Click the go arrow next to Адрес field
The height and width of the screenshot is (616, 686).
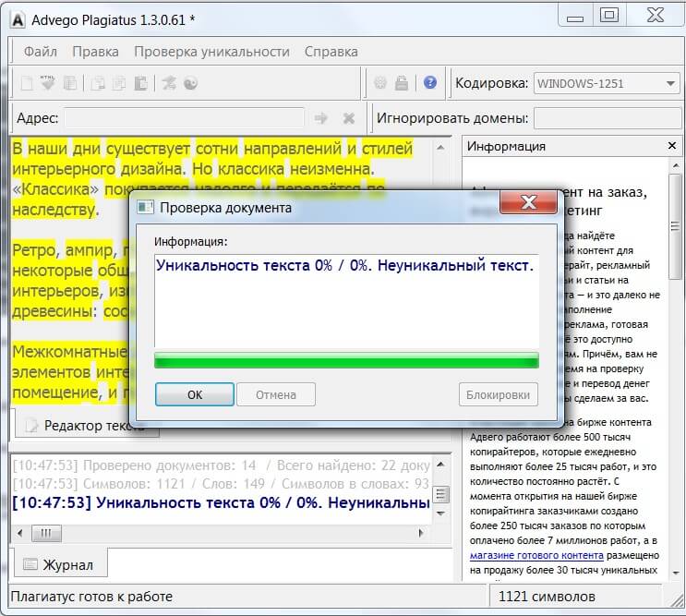point(321,118)
